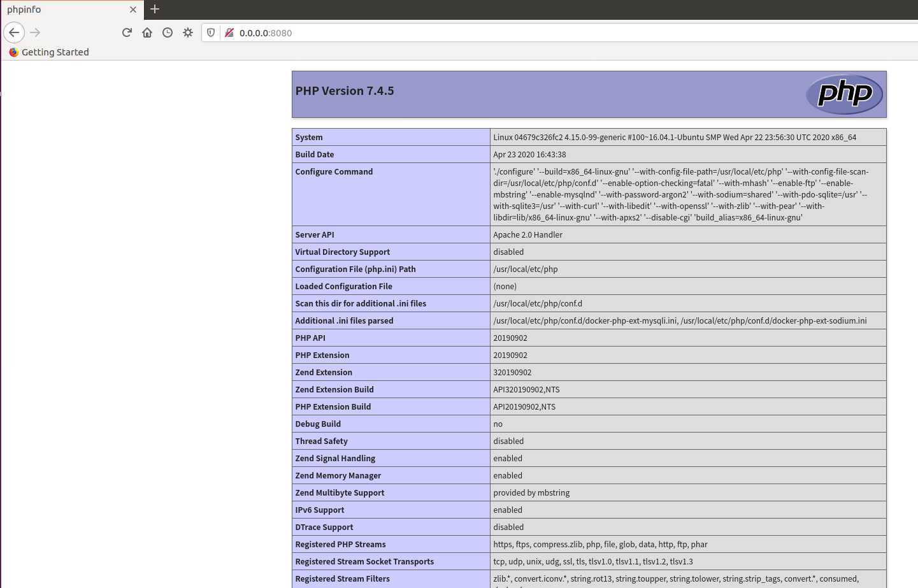Click the "Registered Stream Filters" label
This screenshot has width=918, height=588.
(x=343, y=579)
